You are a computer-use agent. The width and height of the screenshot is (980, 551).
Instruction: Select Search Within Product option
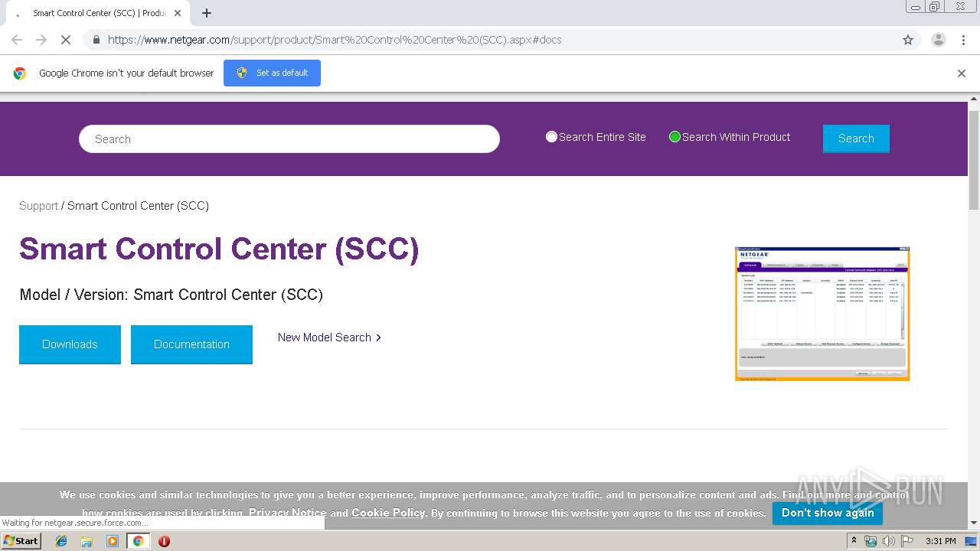coord(675,137)
